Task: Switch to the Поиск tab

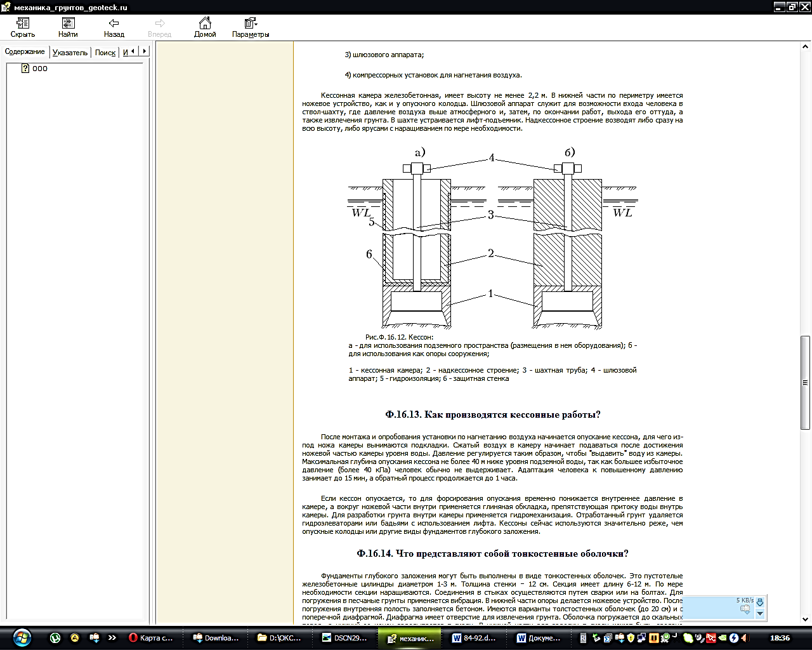Action: click(105, 53)
